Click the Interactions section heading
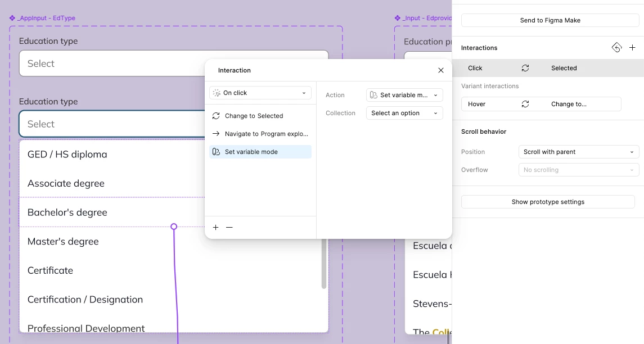Screen dimensions: 644x344 click(479, 48)
